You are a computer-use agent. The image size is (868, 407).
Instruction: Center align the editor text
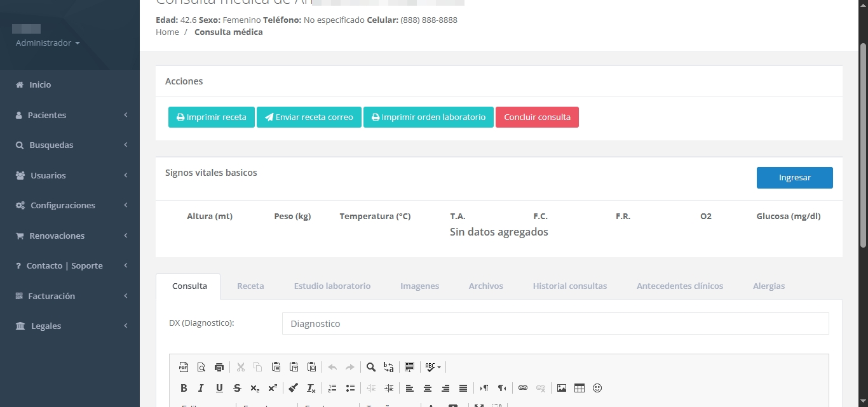[428, 388]
